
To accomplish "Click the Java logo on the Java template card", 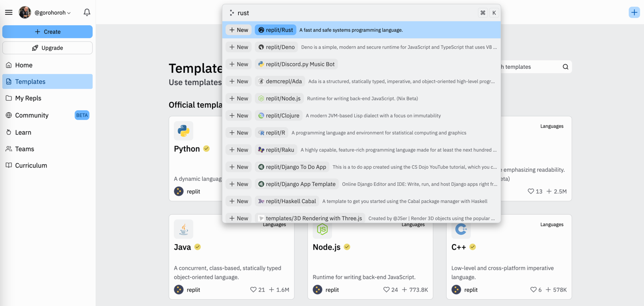I will pos(183,229).
